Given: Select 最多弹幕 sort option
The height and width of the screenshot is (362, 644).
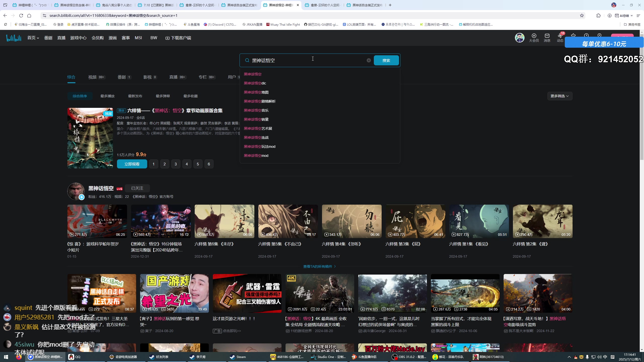Looking at the screenshot, I should point(163,96).
